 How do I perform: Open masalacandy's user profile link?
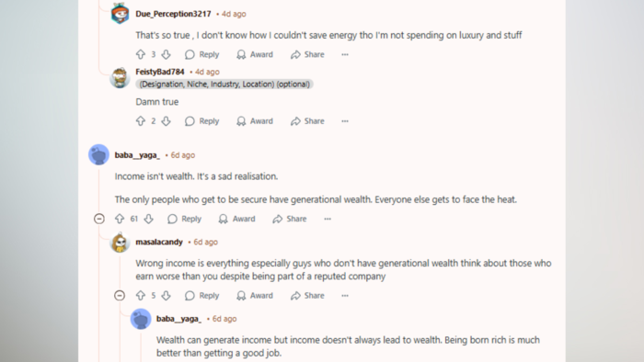pyautogui.click(x=159, y=242)
